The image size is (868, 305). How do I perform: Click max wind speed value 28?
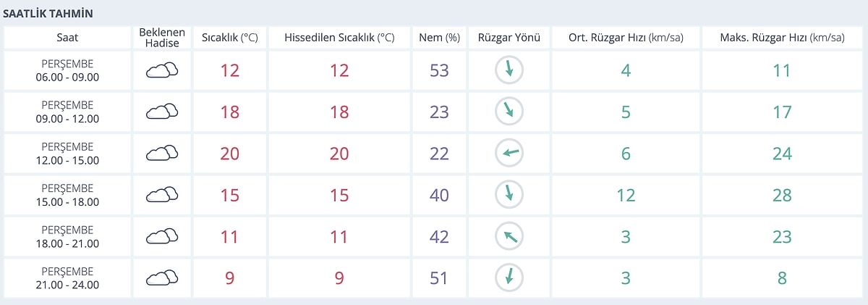click(782, 195)
